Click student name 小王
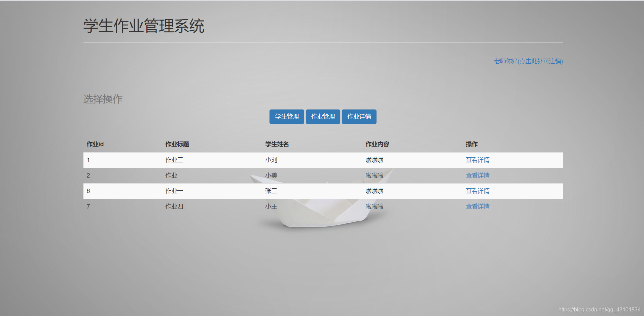Viewport: 644px width, 316px height. click(271, 207)
